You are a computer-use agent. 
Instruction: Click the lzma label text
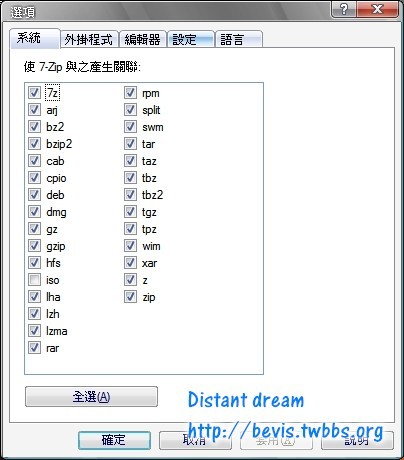[57, 331]
